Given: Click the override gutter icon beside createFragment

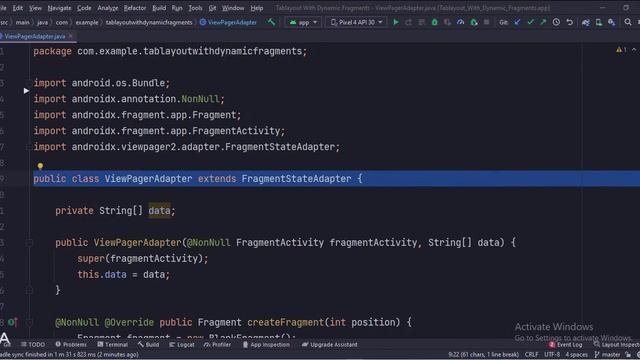Looking at the screenshot, I should click(x=12, y=322).
